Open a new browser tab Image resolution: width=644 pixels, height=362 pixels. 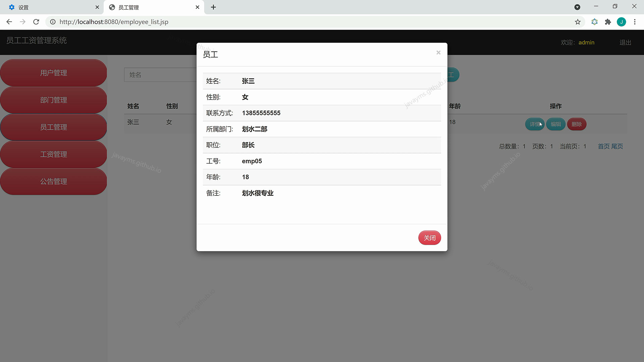pyautogui.click(x=213, y=7)
